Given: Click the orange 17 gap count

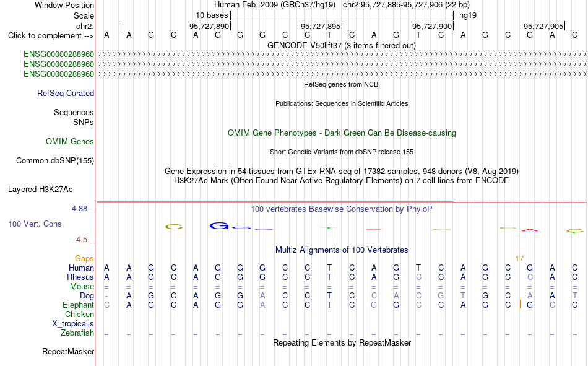Looking at the screenshot, I should pyautogui.click(x=519, y=259).
